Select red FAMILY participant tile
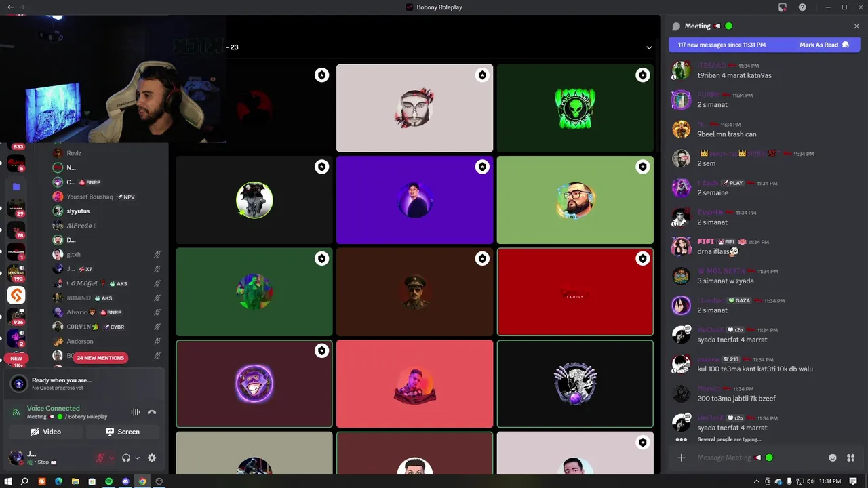868x488 pixels. [x=575, y=292]
